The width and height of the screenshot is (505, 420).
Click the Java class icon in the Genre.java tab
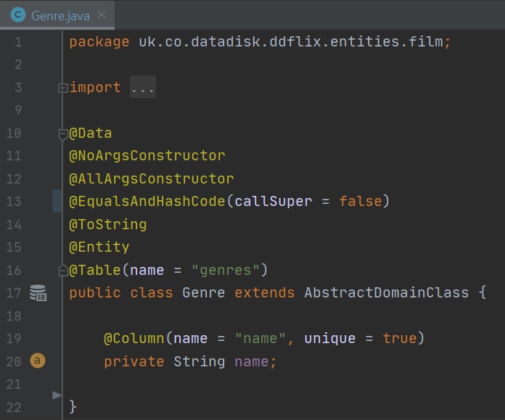pyautogui.click(x=17, y=15)
